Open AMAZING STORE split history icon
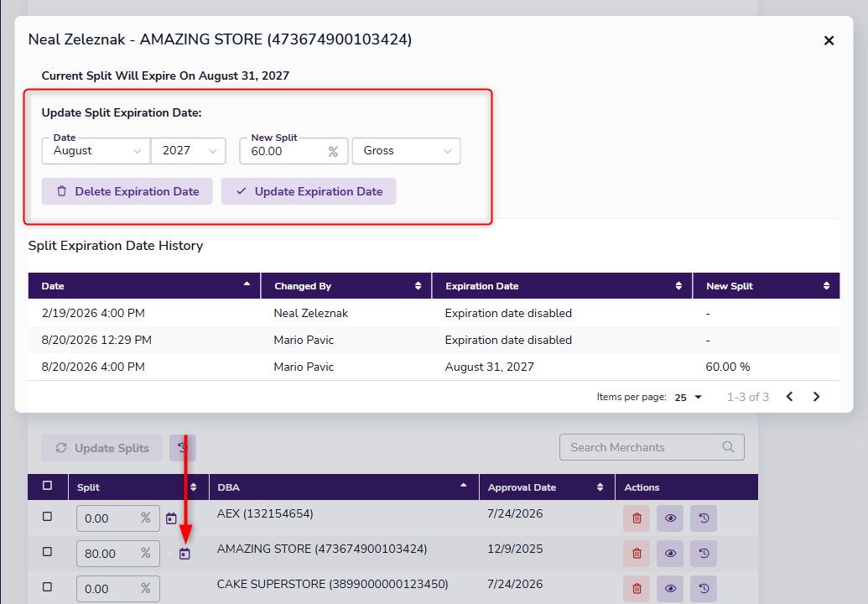 [x=704, y=554]
